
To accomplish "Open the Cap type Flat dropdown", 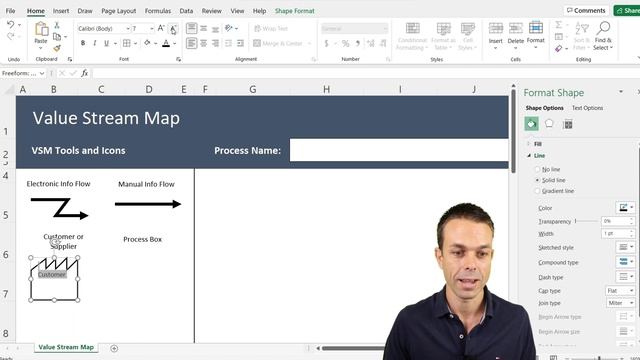I will pos(620,291).
